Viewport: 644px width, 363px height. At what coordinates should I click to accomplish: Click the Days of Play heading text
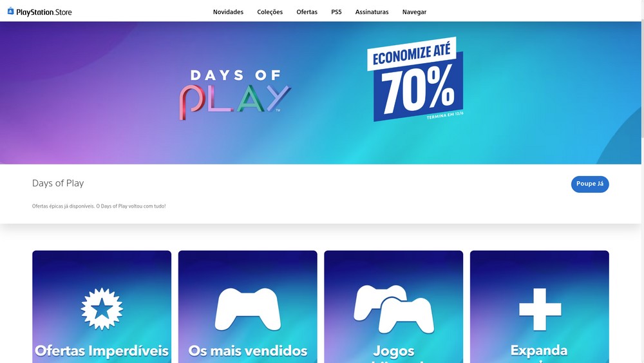[58, 183]
